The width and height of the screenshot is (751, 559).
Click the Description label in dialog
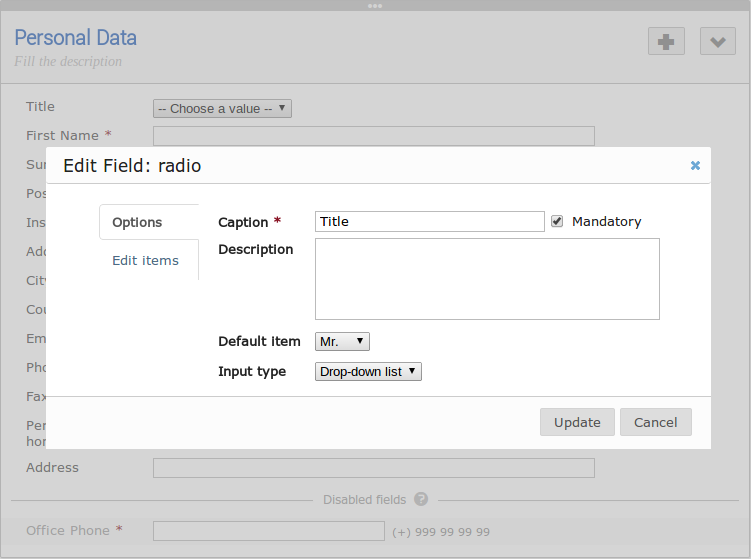point(255,250)
